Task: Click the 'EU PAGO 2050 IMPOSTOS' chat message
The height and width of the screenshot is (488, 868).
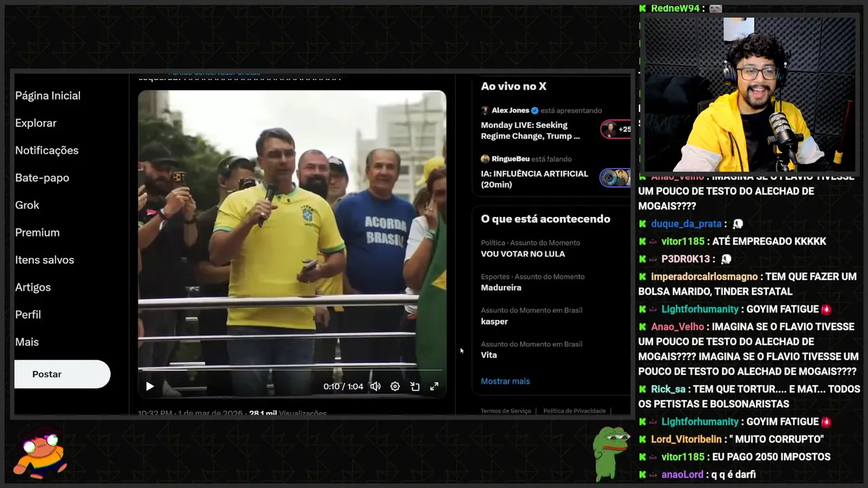Action: click(772, 457)
